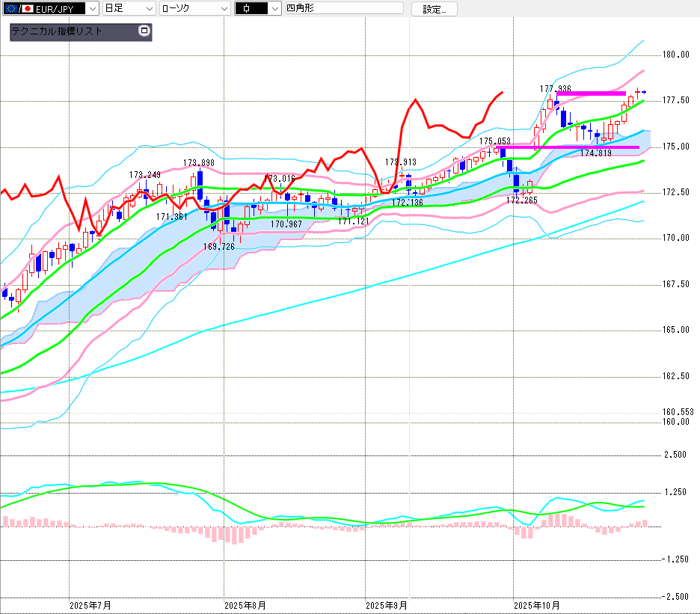The width and height of the screenshot is (700, 614).
Task: Click the EU flag icon
Action: pyautogui.click(x=10, y=9)
